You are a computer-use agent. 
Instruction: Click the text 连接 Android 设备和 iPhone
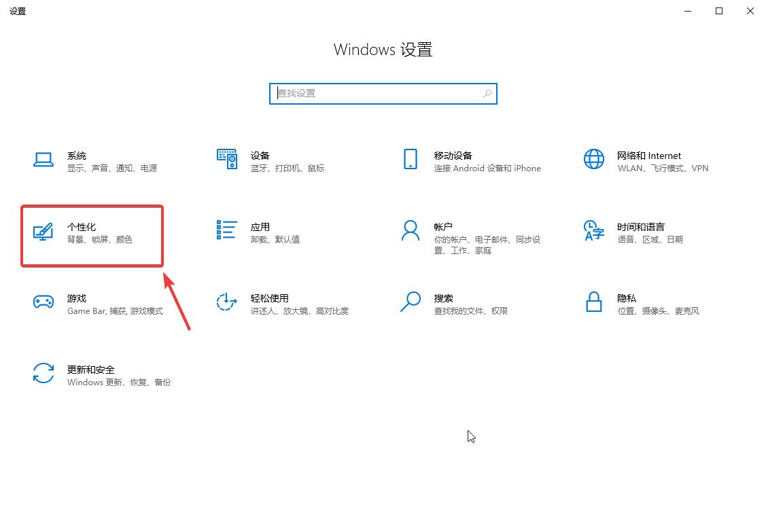[x=487, y=169]
